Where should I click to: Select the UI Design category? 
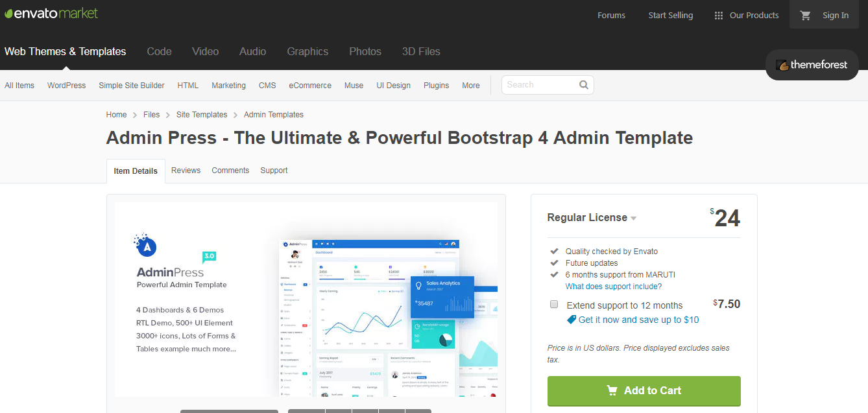[x=394, y=86]
